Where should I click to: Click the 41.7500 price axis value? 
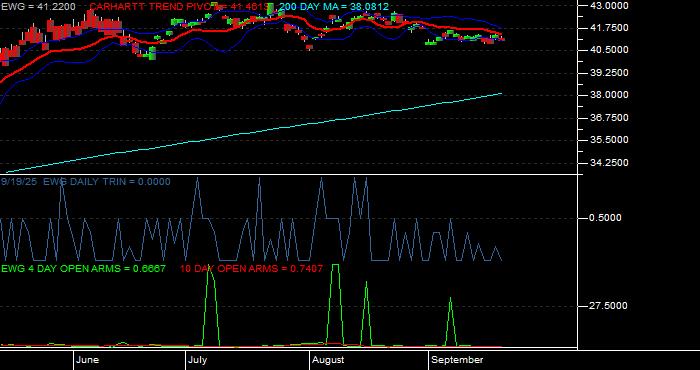click(x=608, y=28)
